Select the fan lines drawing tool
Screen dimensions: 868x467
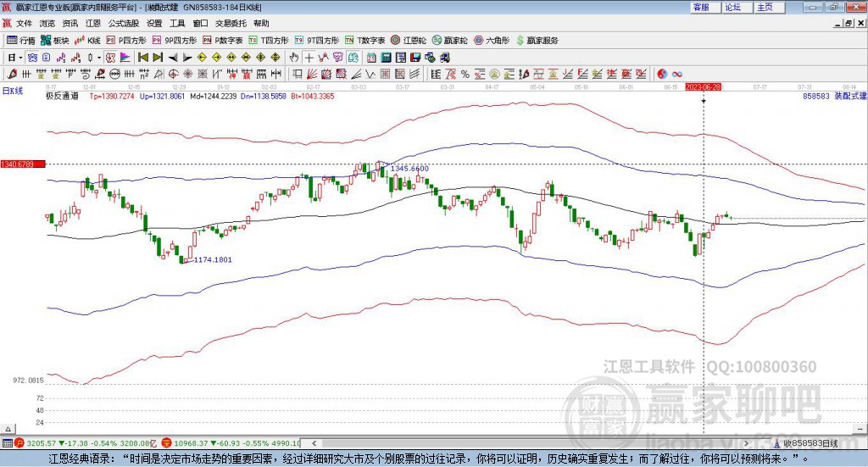[313, 74]
